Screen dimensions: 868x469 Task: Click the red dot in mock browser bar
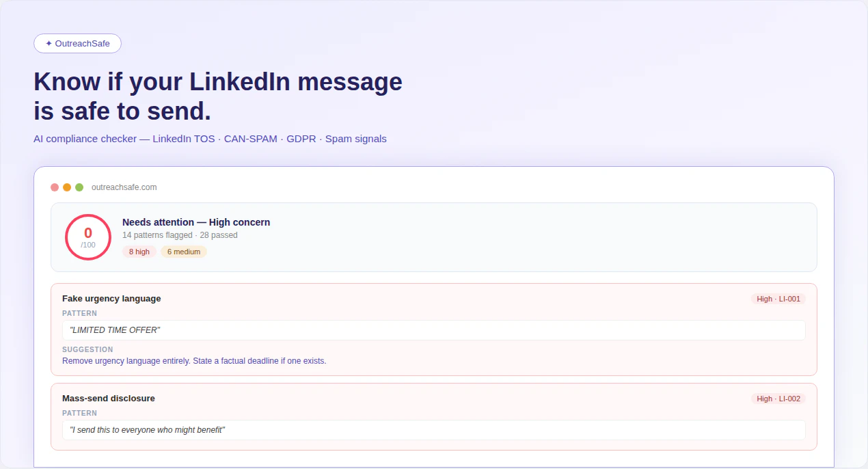55,187
